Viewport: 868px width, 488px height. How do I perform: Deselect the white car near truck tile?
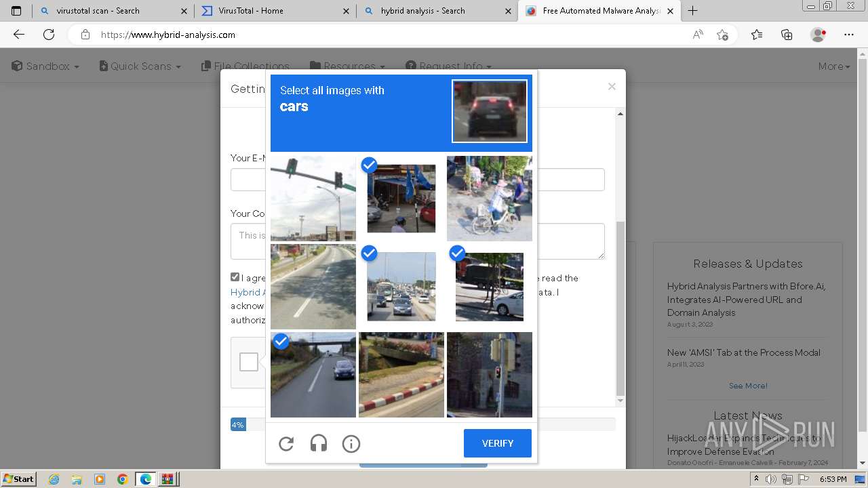coord(490,287)
